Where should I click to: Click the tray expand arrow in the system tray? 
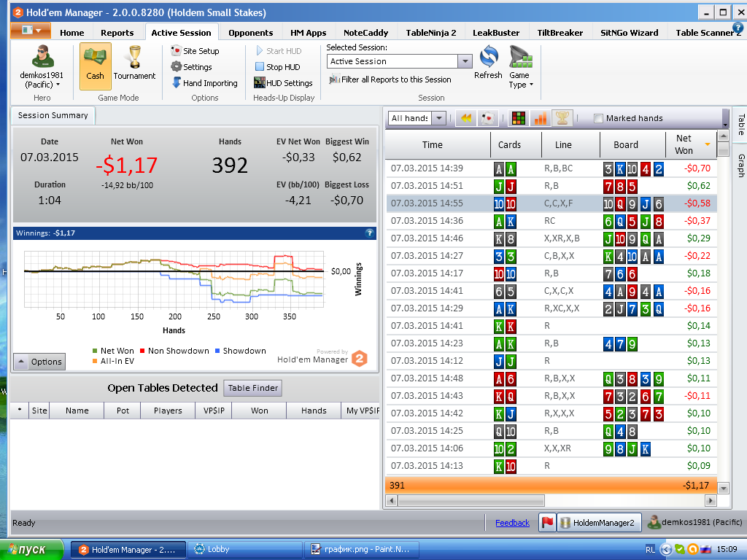[665, 550]
